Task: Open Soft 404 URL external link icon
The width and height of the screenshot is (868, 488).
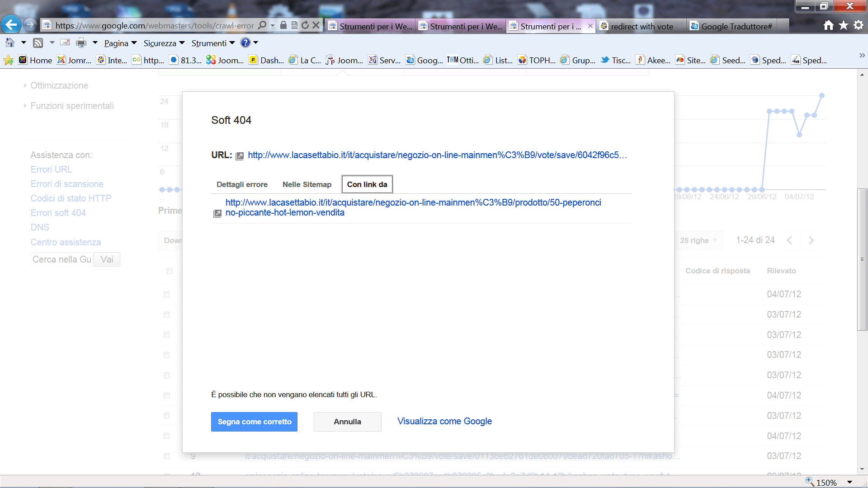Action: (240, 156)
